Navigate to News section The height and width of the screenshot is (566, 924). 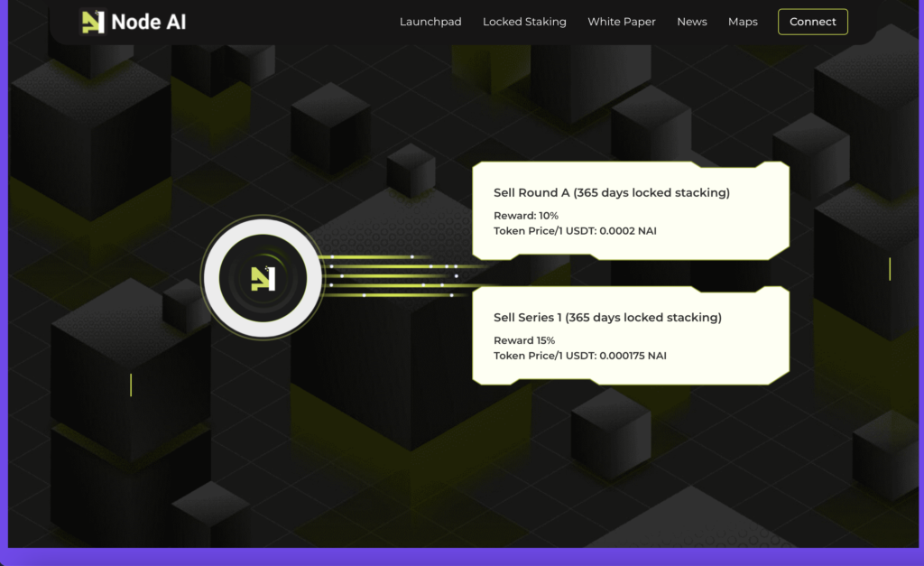(x=692, y=22)
